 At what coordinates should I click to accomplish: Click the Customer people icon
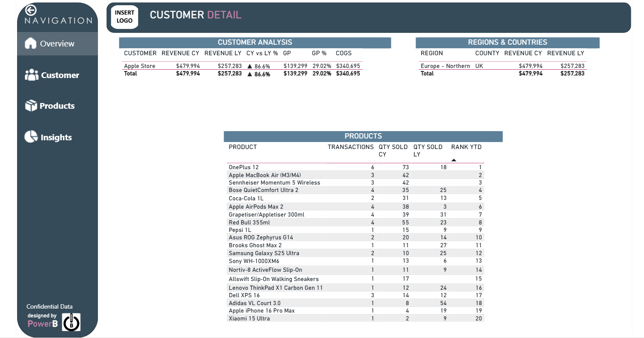[32, 75]
